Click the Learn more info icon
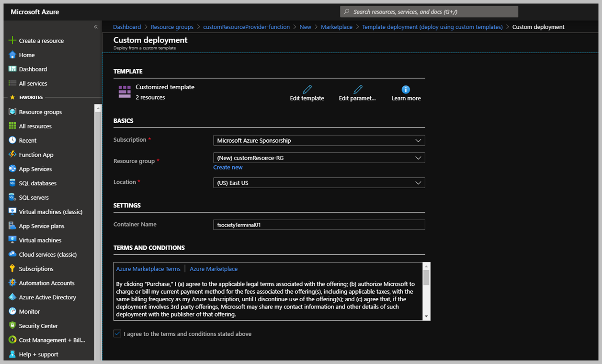This screenshot has height=364, width=602. [406, 90]
